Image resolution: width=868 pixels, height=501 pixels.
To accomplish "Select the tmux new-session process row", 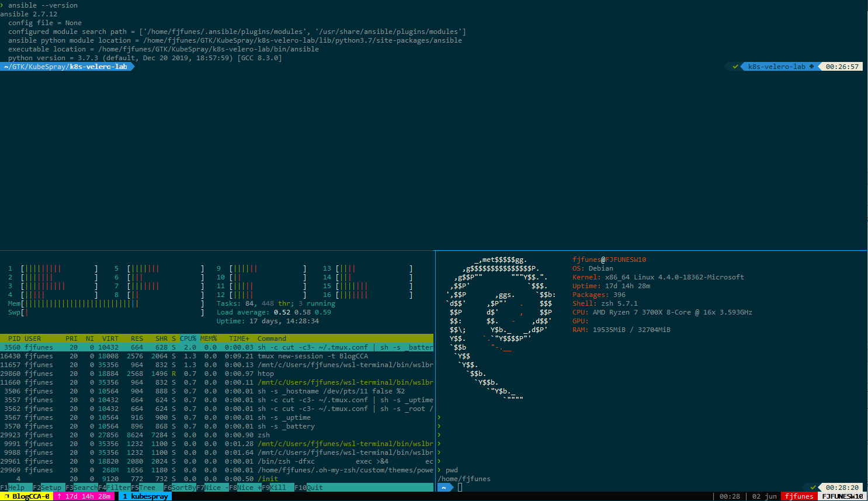I will point(216,356).
